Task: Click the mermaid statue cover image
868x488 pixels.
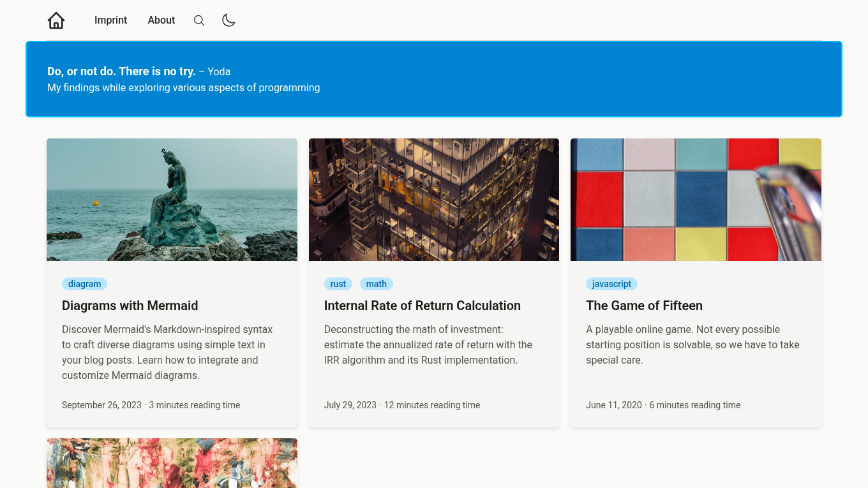Action: coord(172,199)
